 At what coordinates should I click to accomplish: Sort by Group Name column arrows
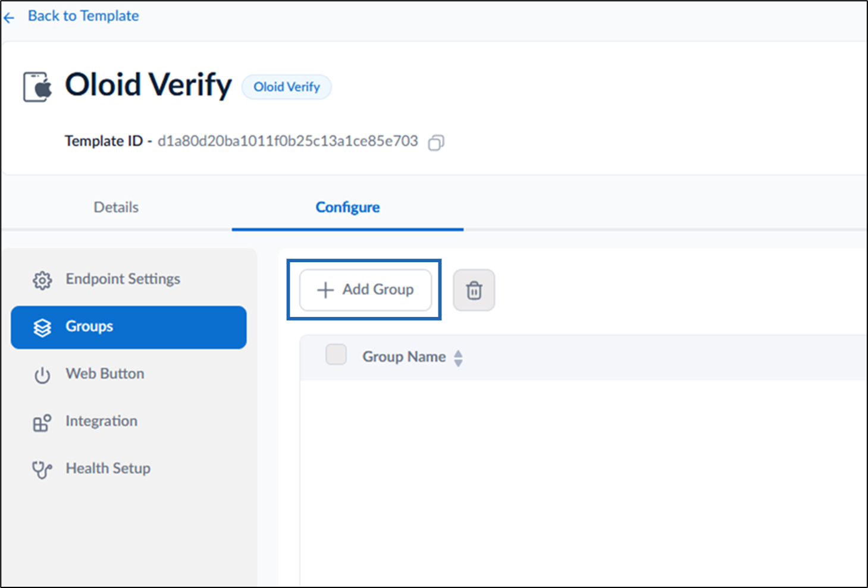(458, 358)
